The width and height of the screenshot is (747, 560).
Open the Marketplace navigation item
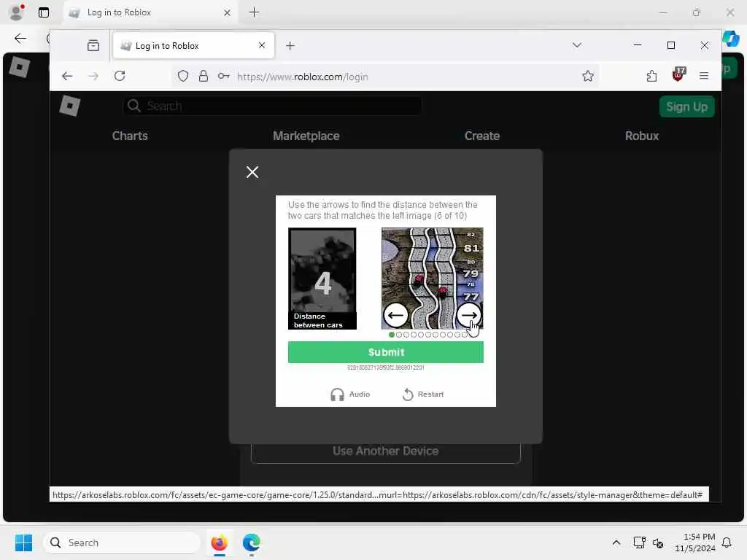pos(306,136)
